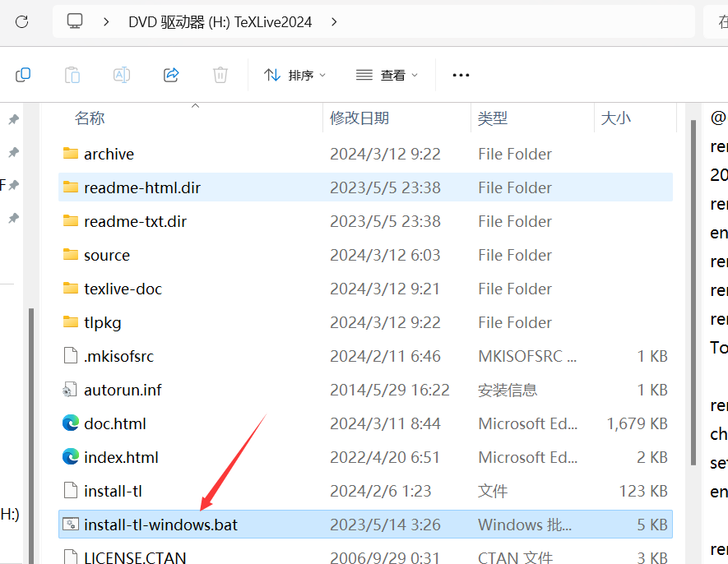This screenshot has width=728, height=564.
Task: Sort by the 类型 column header
Action: tap(492, 118)
